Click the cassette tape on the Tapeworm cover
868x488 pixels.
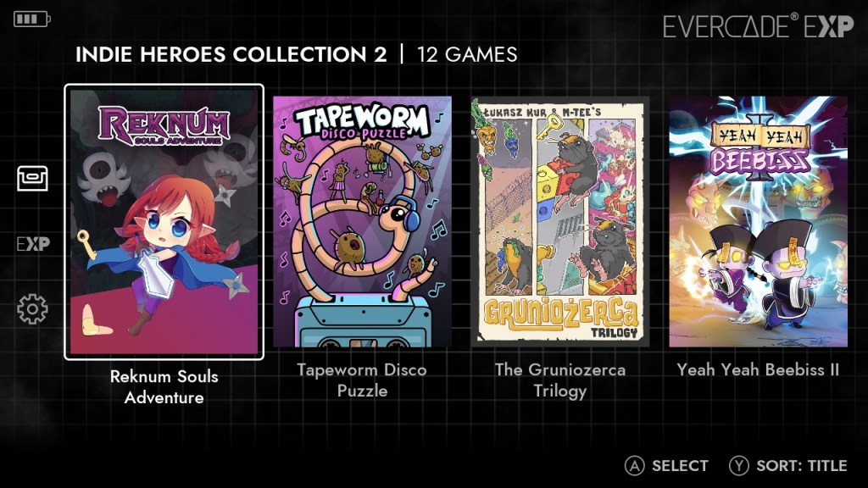[363, 322]
